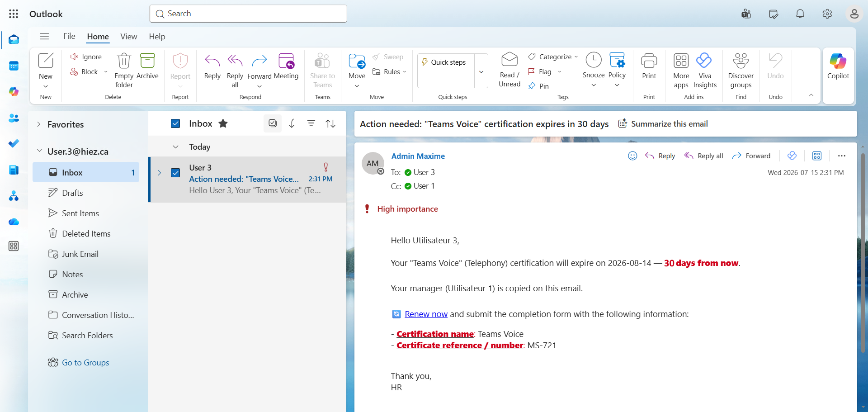Toggle the left navigation pane hamburger
This screenshot has width=868, height=412.
tap(44, 36)
